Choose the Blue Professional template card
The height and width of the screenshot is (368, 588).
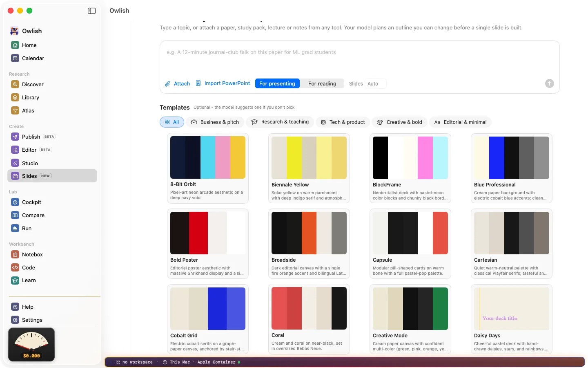tap(512, 168)
